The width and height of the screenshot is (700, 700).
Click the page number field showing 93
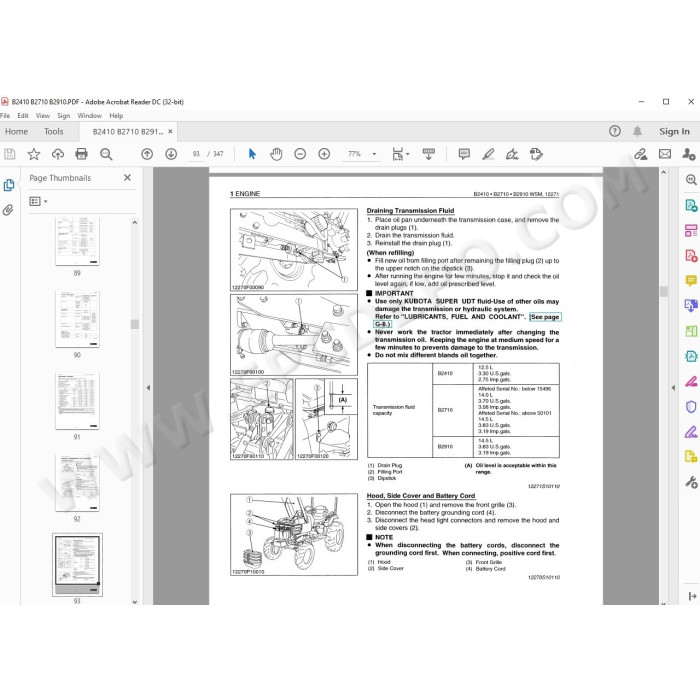point(196,154)
